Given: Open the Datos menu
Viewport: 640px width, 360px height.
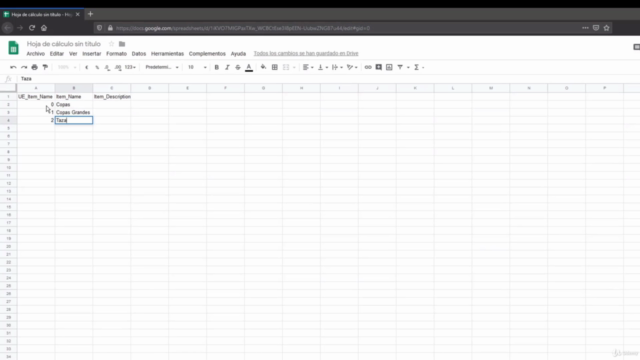Looking at the screenshot, I should [x=139, y=54].
